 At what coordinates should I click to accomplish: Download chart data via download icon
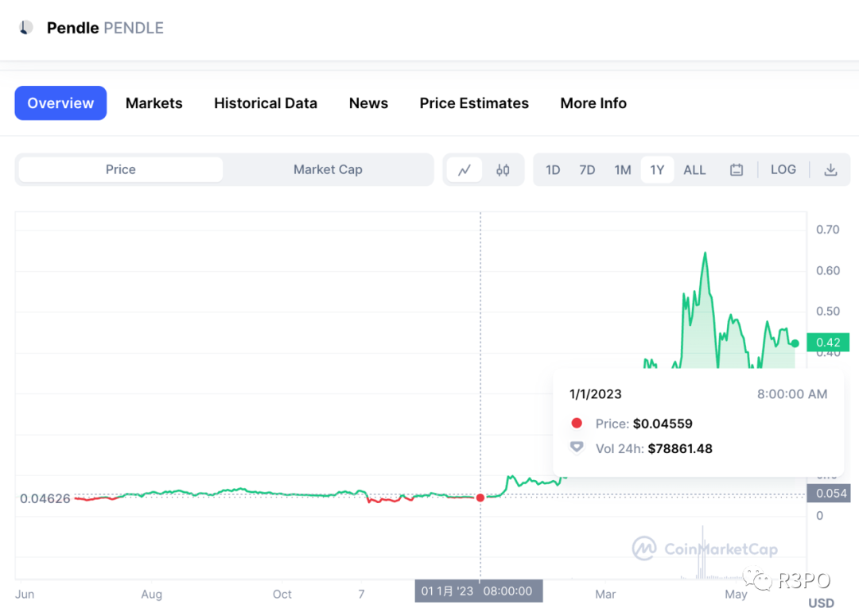pos(830,170)
